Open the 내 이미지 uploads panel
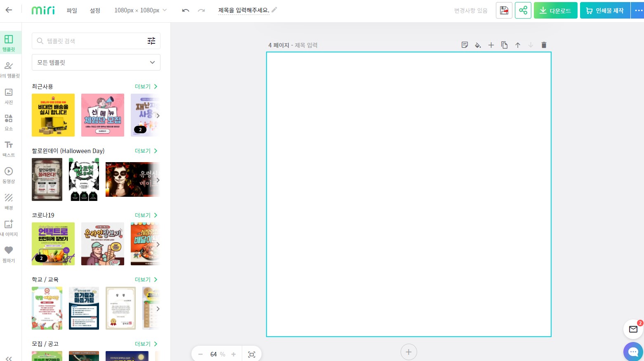This screenshot has width=644, height=361. 9,228
